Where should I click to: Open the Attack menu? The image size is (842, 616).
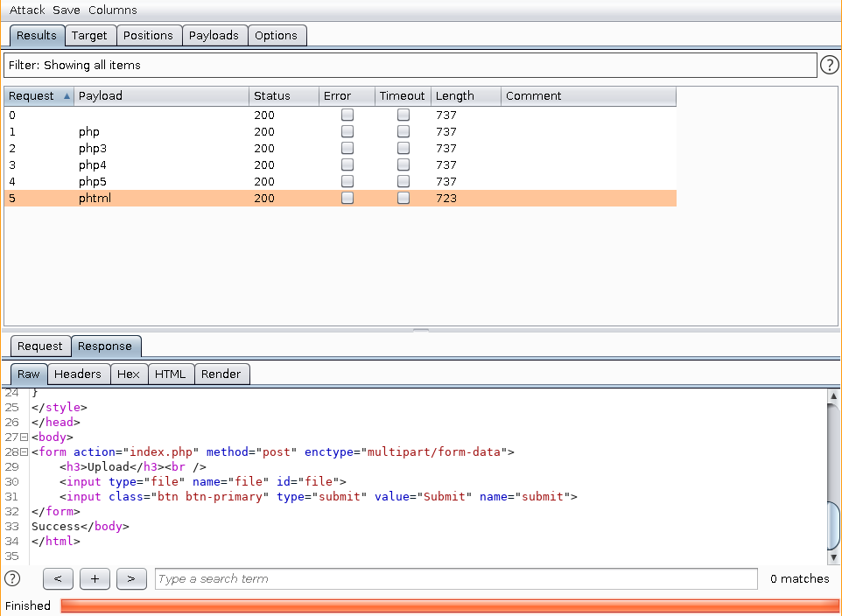click(27, 10)
